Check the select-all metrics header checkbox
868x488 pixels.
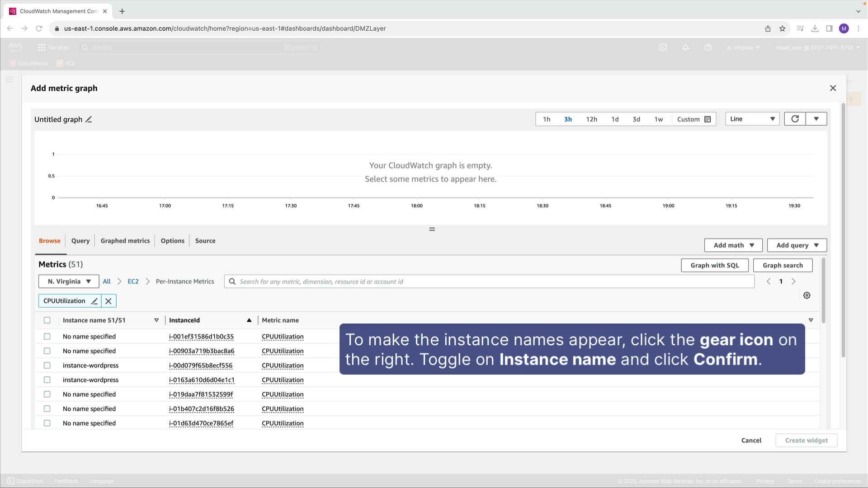[47, 320]
